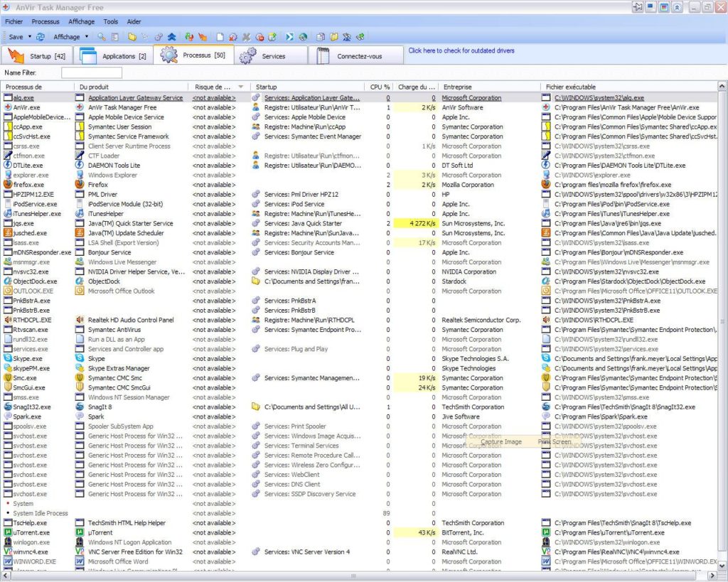Click the VNC icon beside winvnc4.exe

point(7,552)
